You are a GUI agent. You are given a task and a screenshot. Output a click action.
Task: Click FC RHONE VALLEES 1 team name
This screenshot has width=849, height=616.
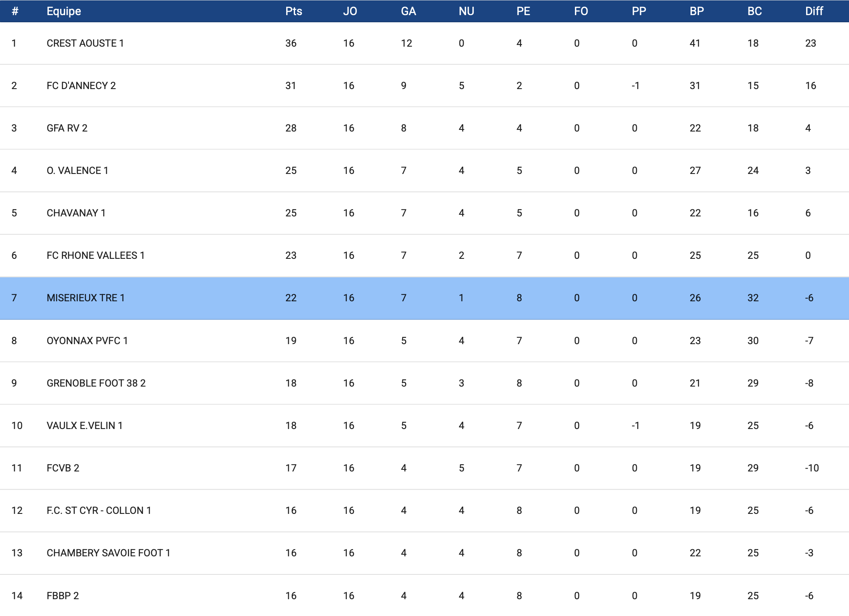pyautogui.click(x=95, y=255)
